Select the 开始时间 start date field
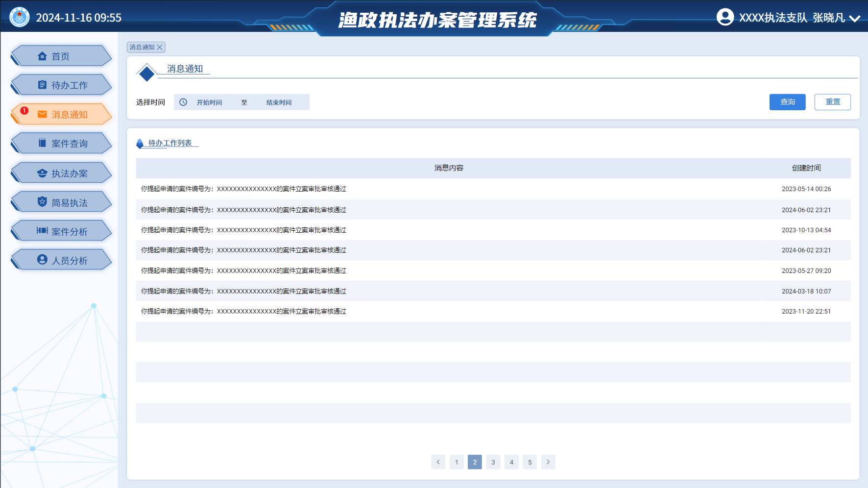Screen dimensions: 868x488 (x=210, y=102)
